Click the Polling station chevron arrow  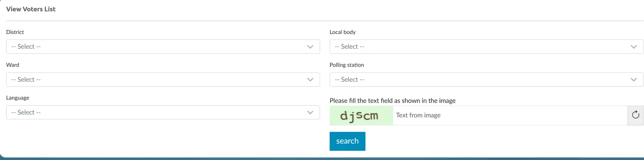(x=634, y=80)
